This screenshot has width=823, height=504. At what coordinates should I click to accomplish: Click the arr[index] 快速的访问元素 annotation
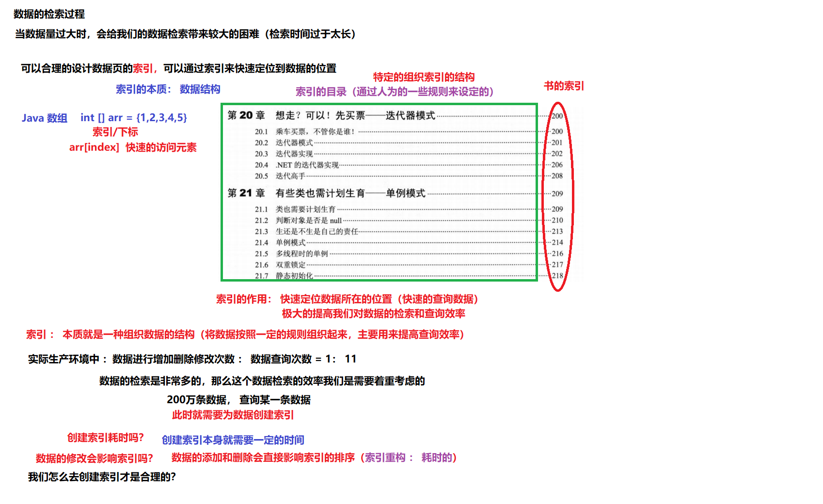click(134, 147)
